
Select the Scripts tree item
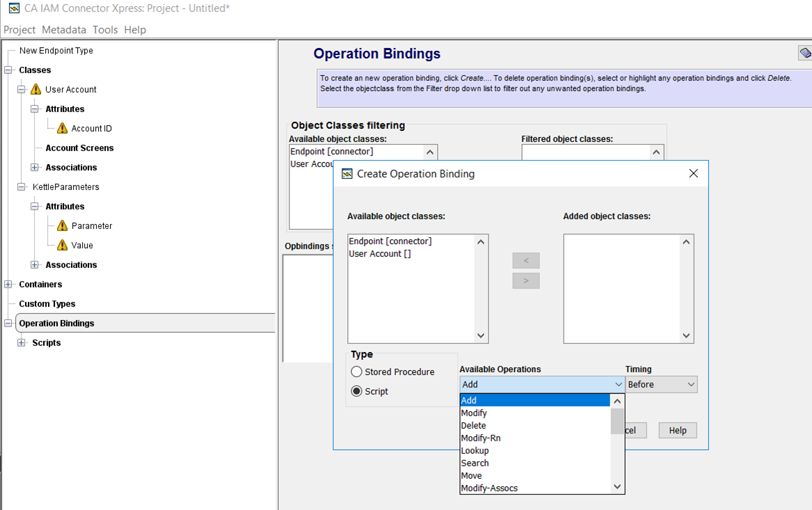coord(46,343)
